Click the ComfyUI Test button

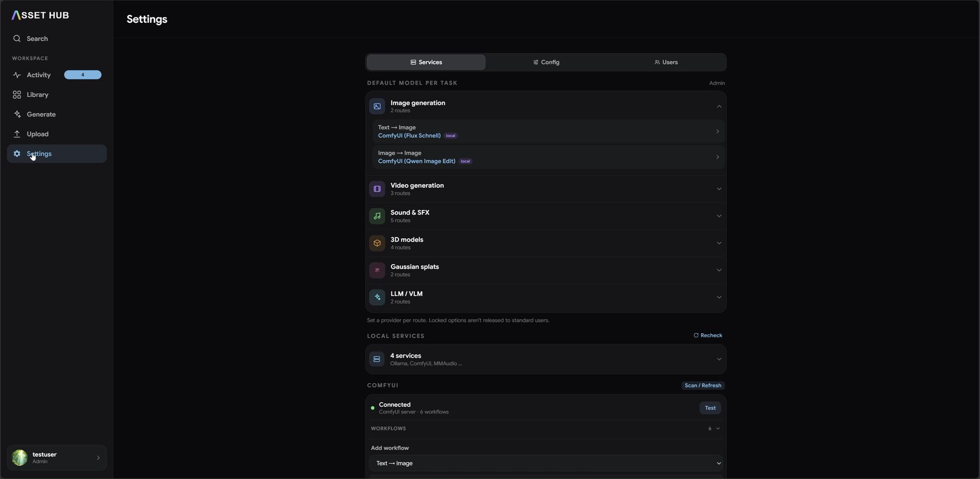(x=710, y=408)
